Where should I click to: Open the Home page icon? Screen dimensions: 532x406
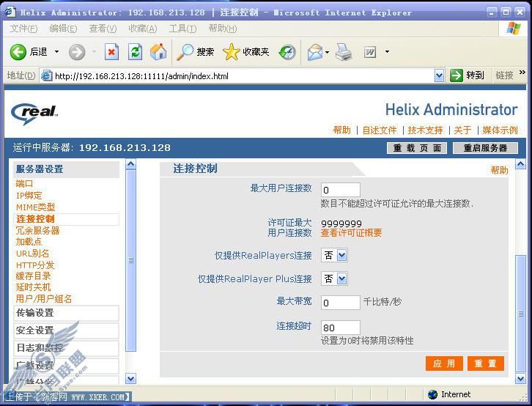click(158, 52)
